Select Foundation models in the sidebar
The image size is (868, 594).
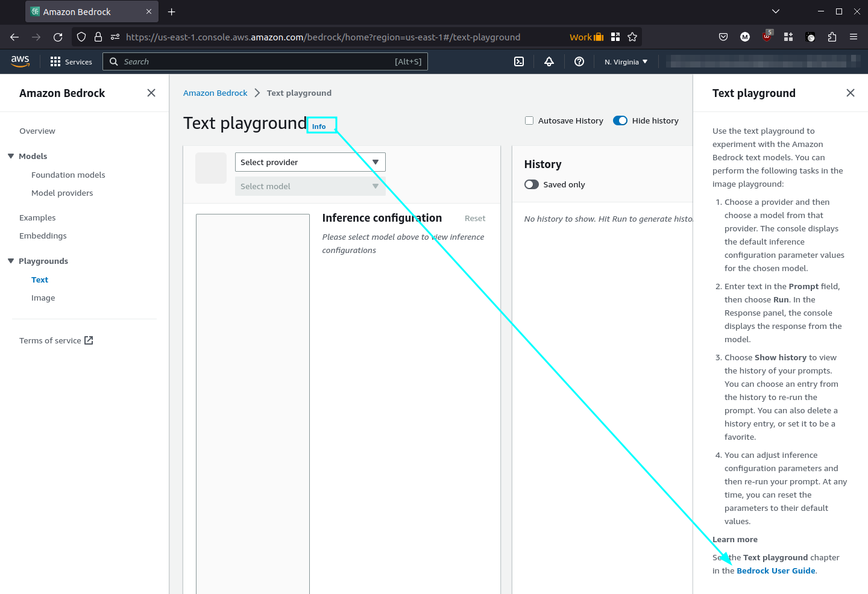68,175
